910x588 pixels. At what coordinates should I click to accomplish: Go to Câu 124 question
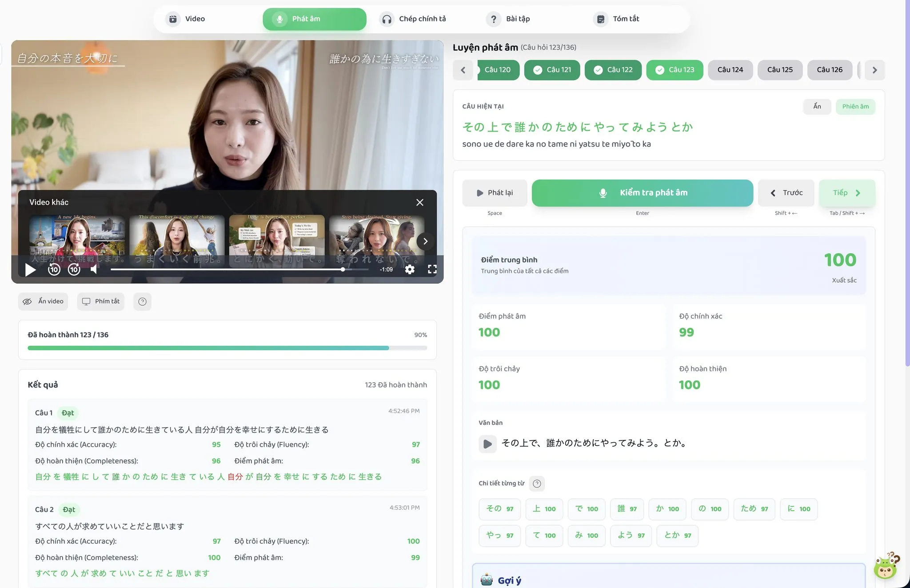730,70
